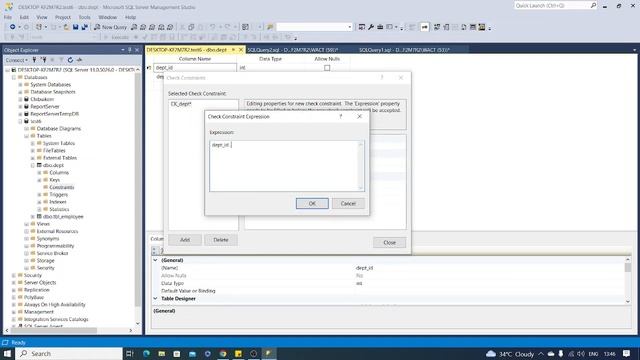Click the Manage Check Constraints toolbar icon
The width and height of the screenshot is (640, 360).
[x=473, y=27]
